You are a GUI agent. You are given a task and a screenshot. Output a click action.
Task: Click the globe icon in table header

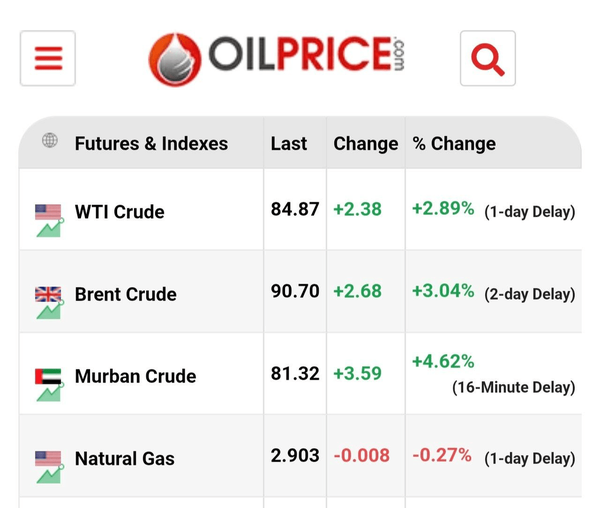pyautogui.click(x=50, y=140)
